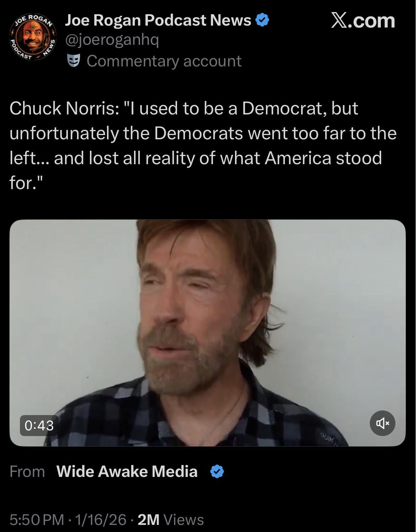The height and width of the screenshot is (532, 416).
Task: Open the Joe Rogan Podcast News account name
Action: click(158, 20)
